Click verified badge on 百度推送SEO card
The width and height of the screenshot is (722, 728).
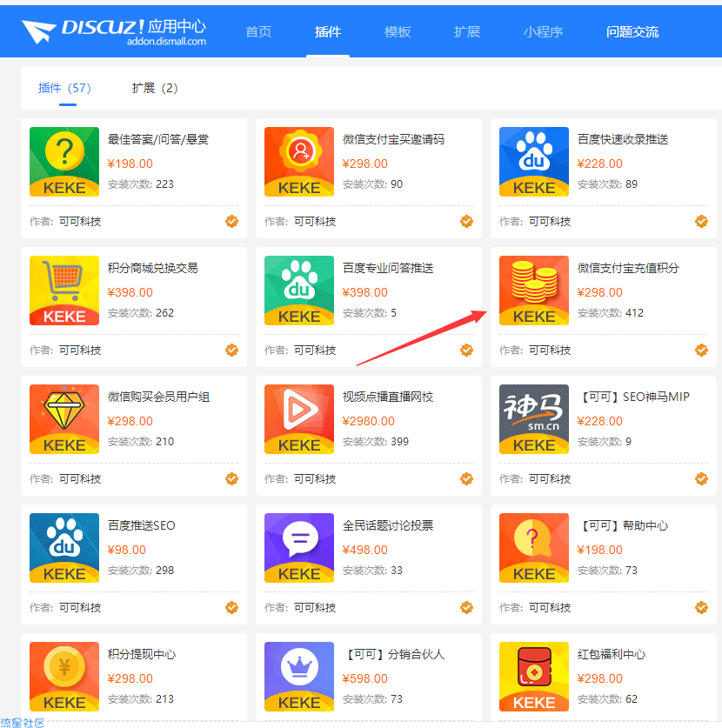(x=231, y=607)
